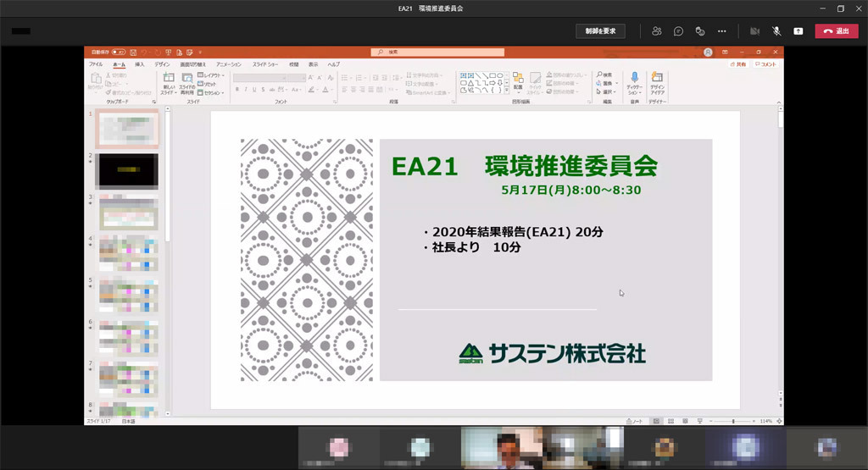
Task: Open the meeting chat icon
Action: click(678, 31)
